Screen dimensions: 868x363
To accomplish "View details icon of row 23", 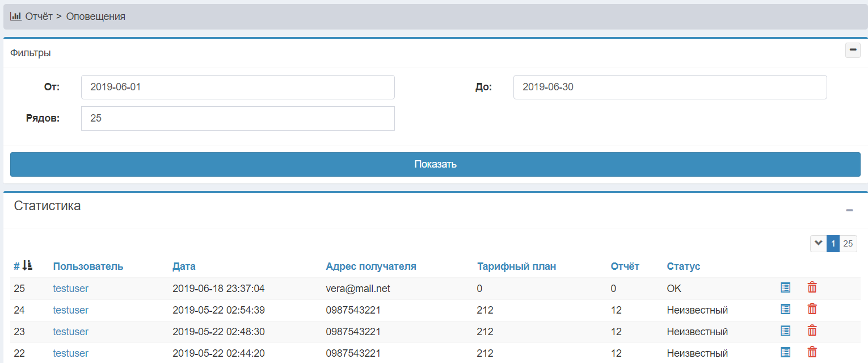I will [785, 331].
